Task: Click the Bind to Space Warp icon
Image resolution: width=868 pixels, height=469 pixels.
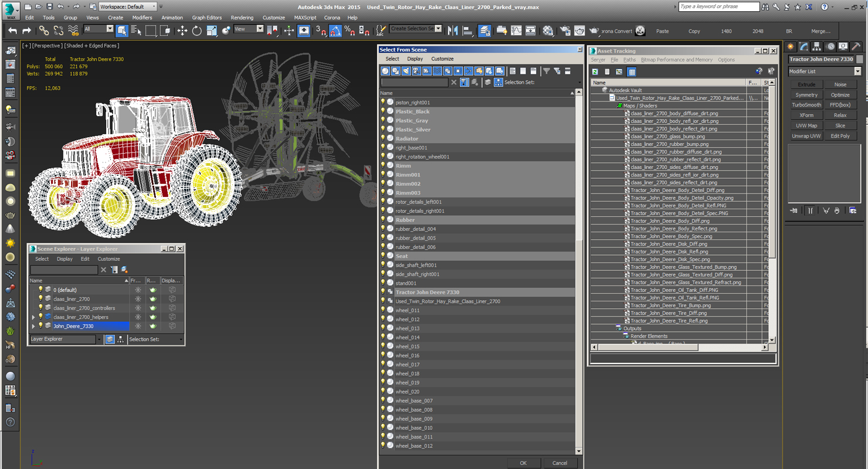Action: [x=73, y=30]
